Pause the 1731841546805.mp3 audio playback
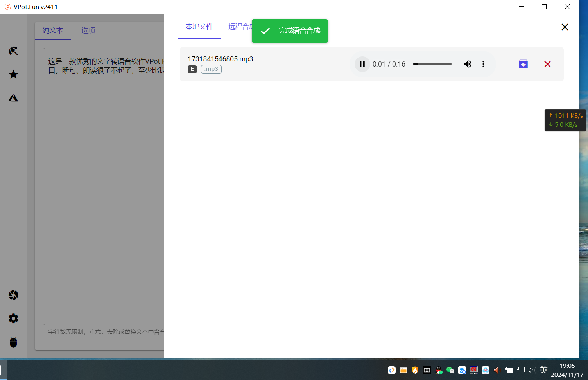 coord(362,64)
